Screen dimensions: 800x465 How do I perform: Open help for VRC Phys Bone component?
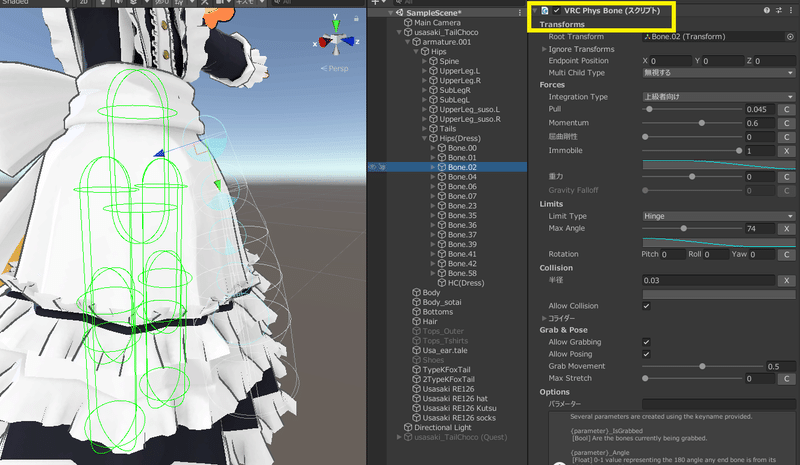coord(766,10)
